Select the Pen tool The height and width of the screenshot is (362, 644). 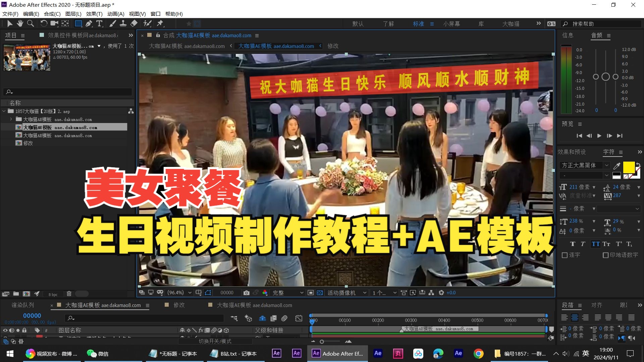pyautogui.click(x=89, y=23)
